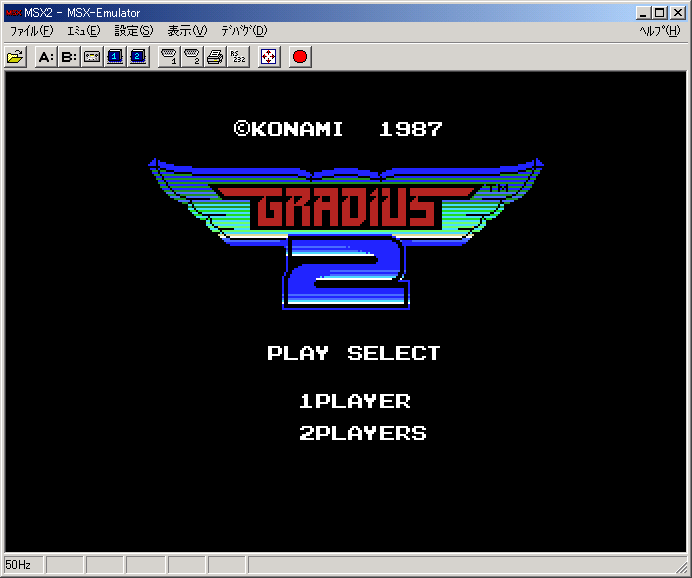The width and height of the screenshot is (692, 578).
Task: Toggle fullscreen with the red arrows icon
Action: point(269,57)
